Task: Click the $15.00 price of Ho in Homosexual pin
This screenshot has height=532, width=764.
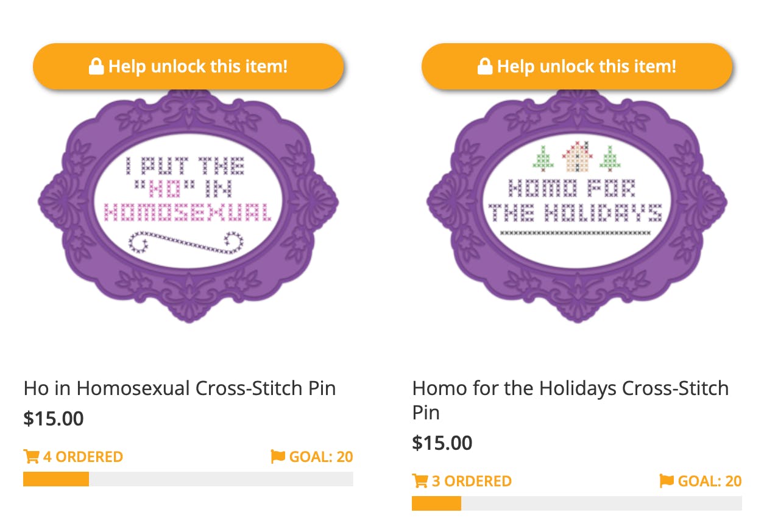Action: [x=54, y=419]
